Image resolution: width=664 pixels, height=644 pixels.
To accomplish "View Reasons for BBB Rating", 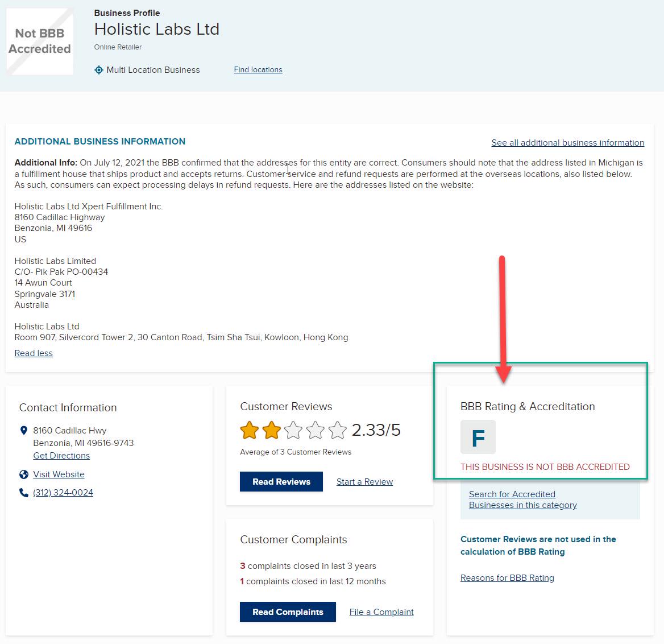I will pos(507,579).
